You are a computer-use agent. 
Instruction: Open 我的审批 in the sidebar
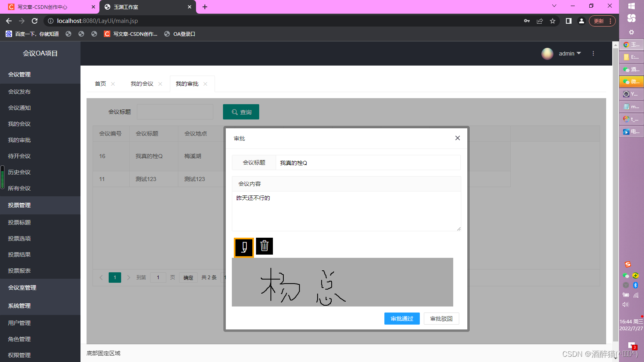coord(40,140)
